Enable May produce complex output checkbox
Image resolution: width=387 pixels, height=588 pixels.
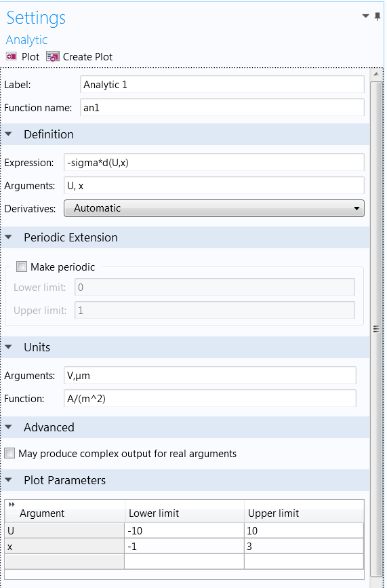coord(9,453)
